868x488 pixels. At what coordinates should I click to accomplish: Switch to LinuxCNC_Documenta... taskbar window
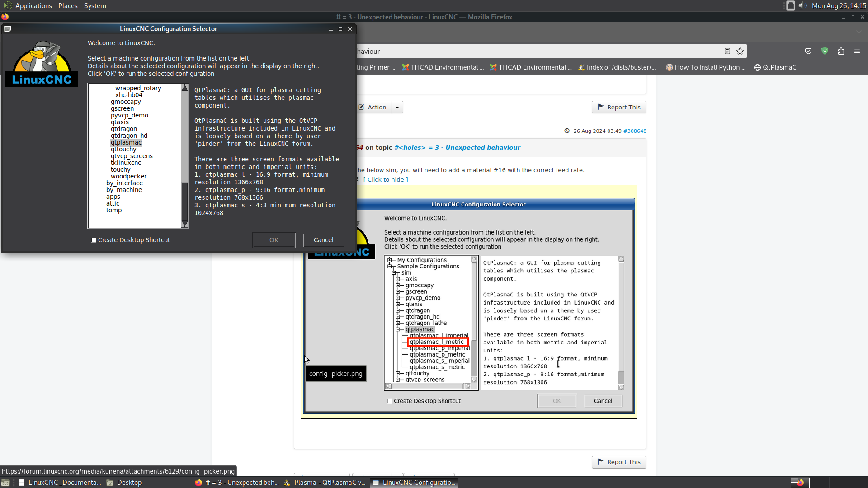click(59, 483)
